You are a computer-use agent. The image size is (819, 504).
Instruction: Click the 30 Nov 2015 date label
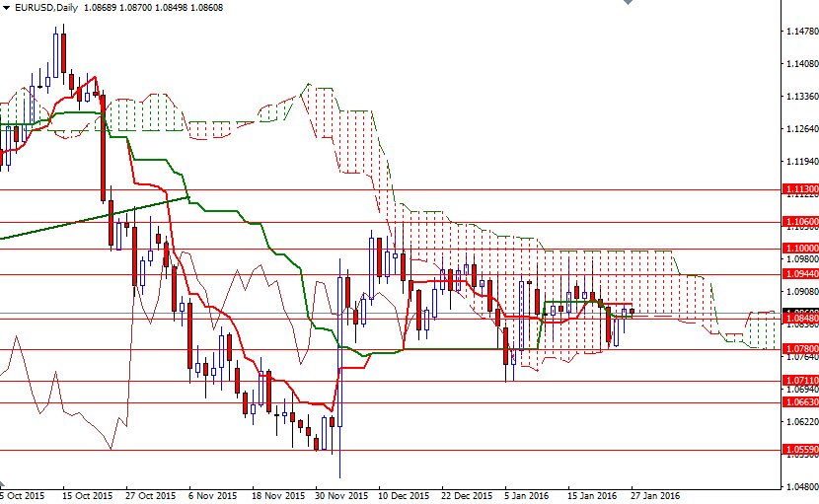[341, 495]
